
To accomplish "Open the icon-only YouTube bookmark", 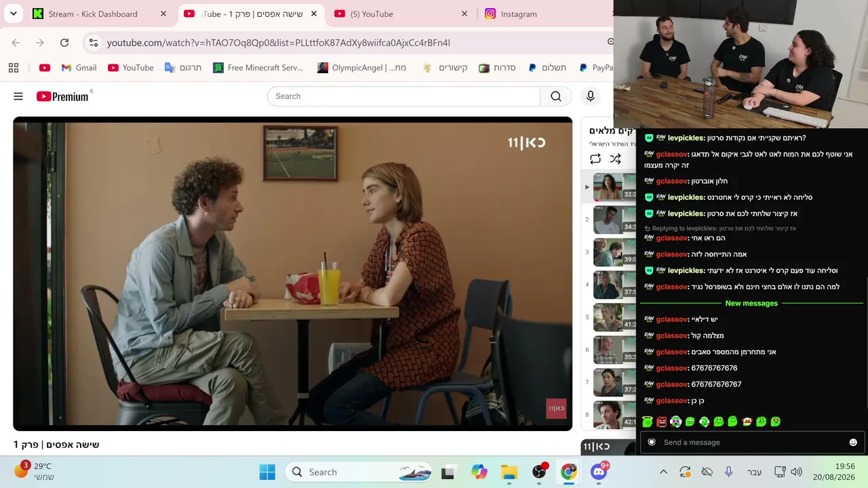I will tap(45, 68).
